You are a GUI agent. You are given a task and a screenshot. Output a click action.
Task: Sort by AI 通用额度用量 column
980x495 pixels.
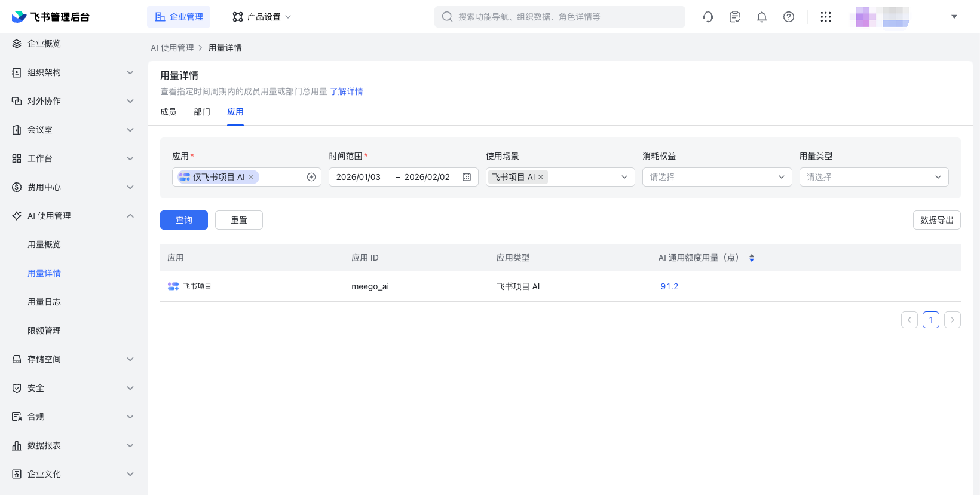(x=752, y=258)
